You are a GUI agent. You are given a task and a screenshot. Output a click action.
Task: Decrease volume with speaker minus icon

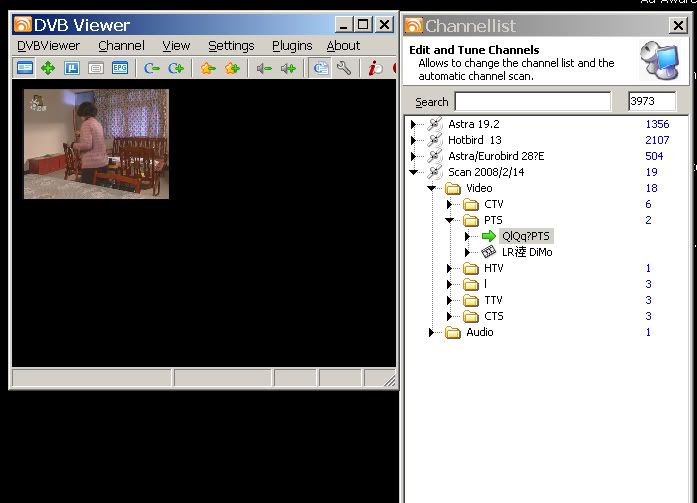coord(264,68)
